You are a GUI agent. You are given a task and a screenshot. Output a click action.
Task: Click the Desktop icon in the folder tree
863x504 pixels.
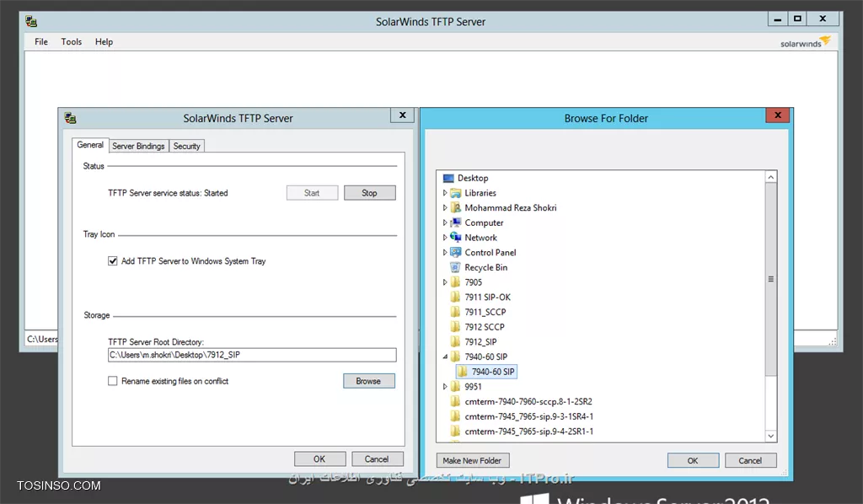point(448,179)
